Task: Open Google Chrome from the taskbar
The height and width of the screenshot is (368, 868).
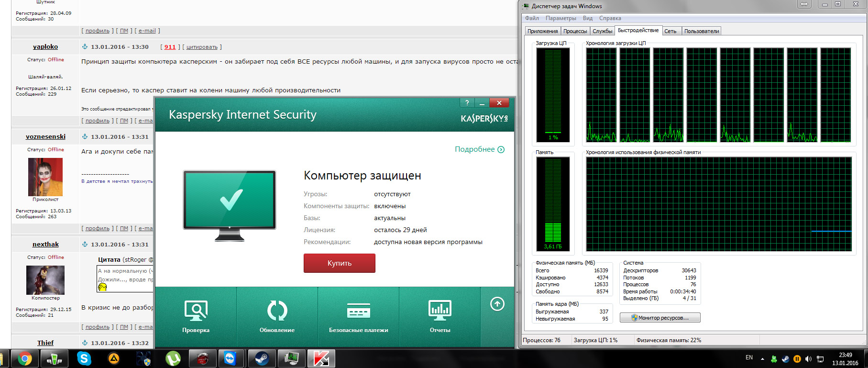Action: point(25,358)
